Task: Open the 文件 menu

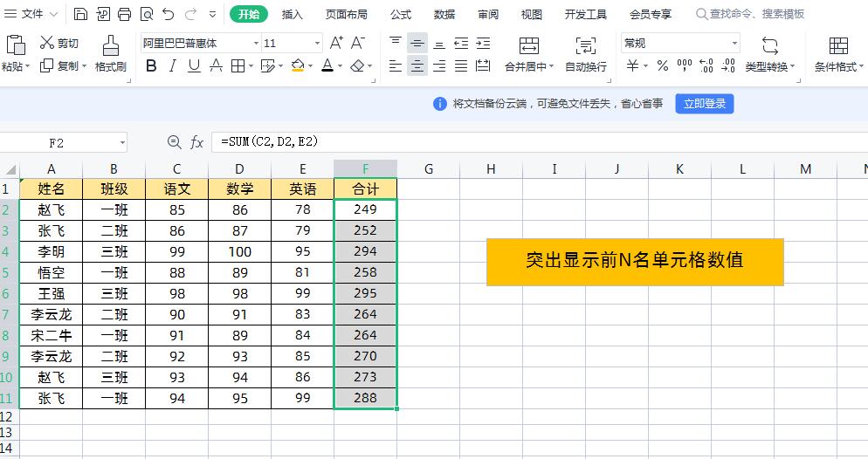Action: click(31, 14)
